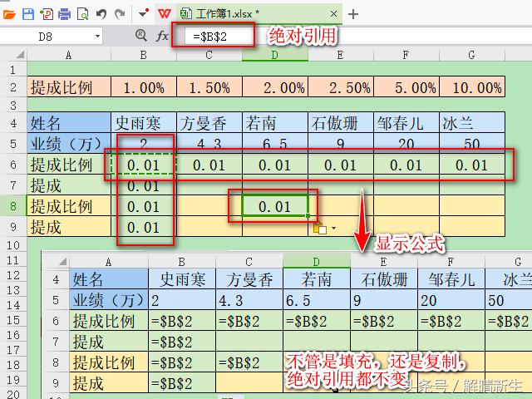Click the magnifier icon beside the formula bar
This screenshot has height=399, width=532.
(140, 36)
